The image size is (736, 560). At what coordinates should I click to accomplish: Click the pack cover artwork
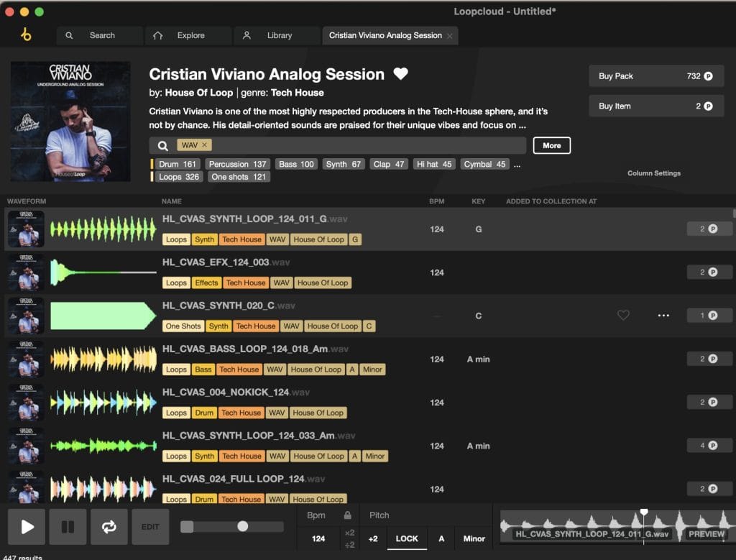[x=70, y=121]
